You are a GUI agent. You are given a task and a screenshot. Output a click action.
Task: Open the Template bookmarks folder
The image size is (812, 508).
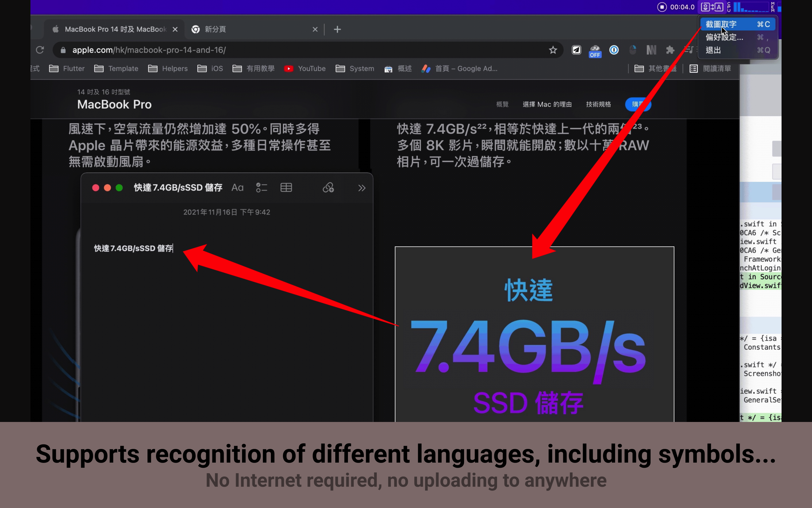[x=116, y=69]
